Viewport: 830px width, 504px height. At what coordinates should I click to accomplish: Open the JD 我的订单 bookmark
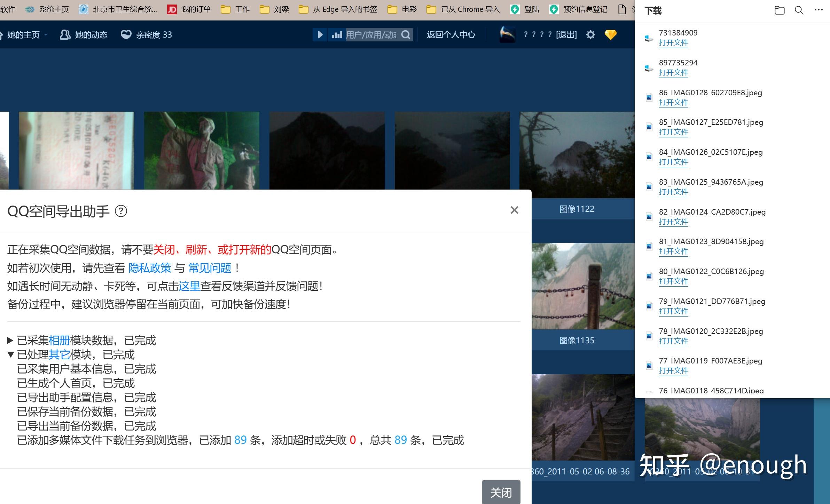point(189,9)
